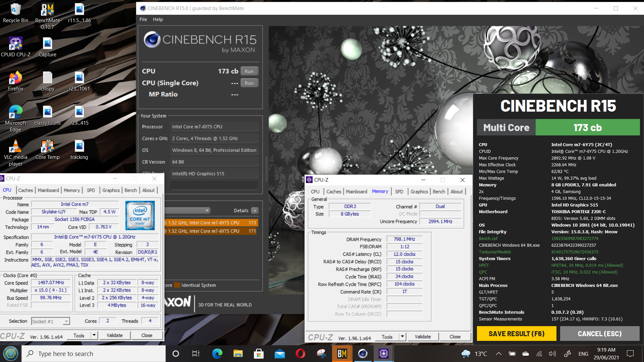Open Task View in taskbar

(196, 354)
